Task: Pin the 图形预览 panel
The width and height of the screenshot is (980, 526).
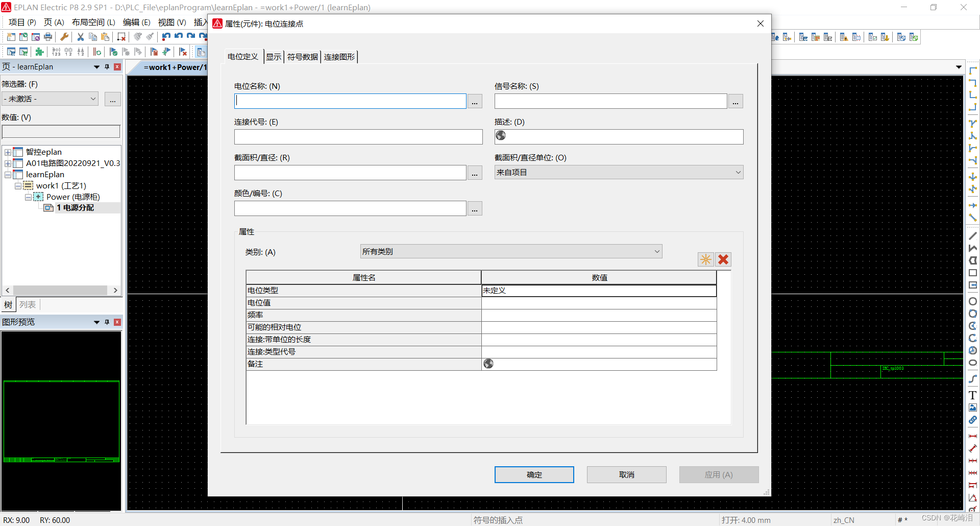Action: click(x=107, y=322)
